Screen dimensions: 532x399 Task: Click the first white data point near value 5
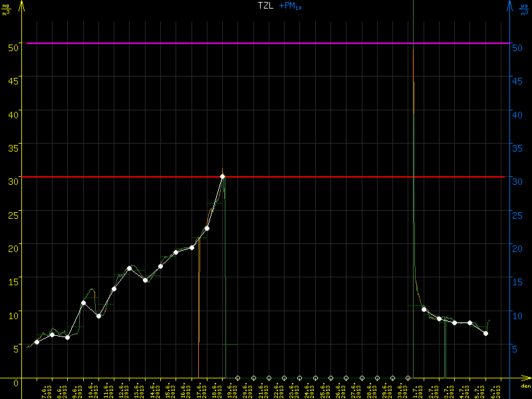(37, 342)
